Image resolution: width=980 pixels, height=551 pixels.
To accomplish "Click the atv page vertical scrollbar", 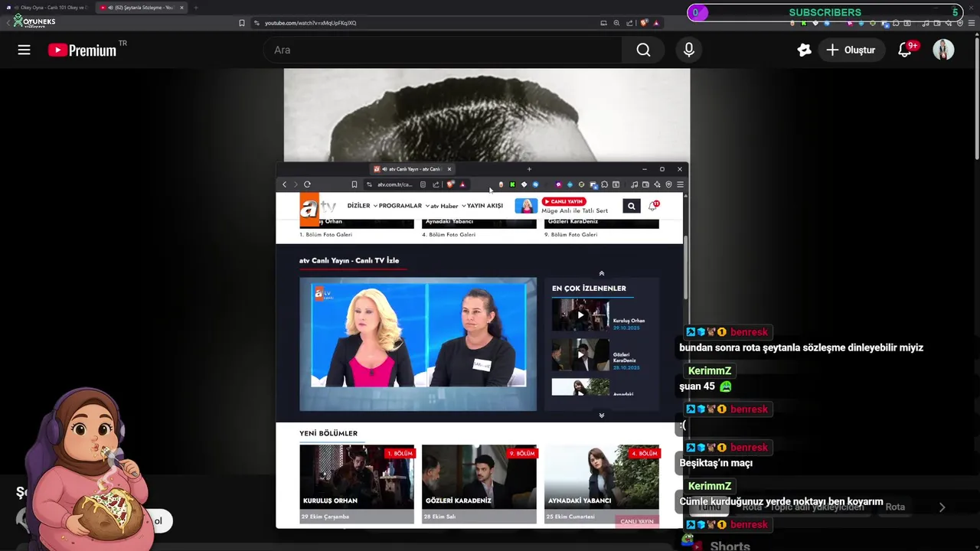I will click(685, 268).
